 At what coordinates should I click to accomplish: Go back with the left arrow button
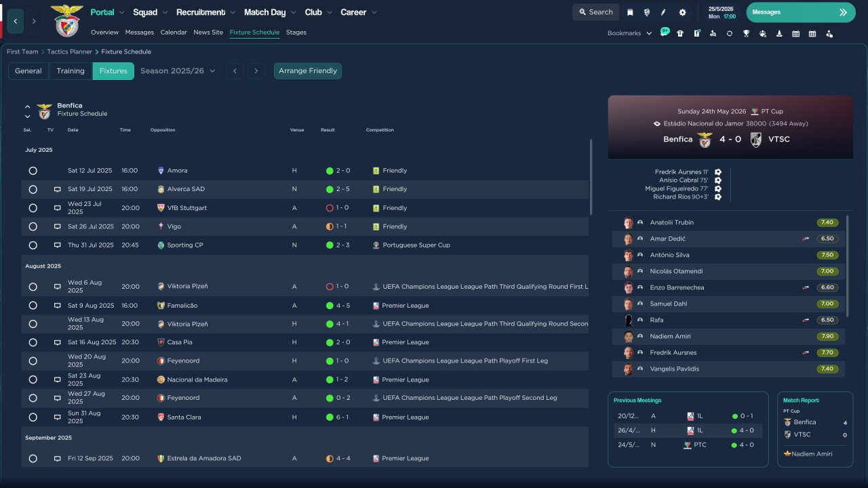pyautogui.click(x=16, y=21)
